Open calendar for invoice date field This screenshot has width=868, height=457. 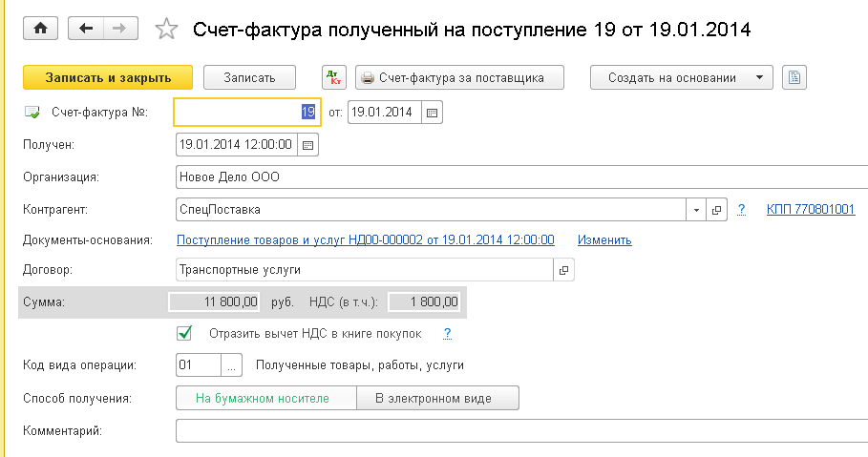click(432, 113)
